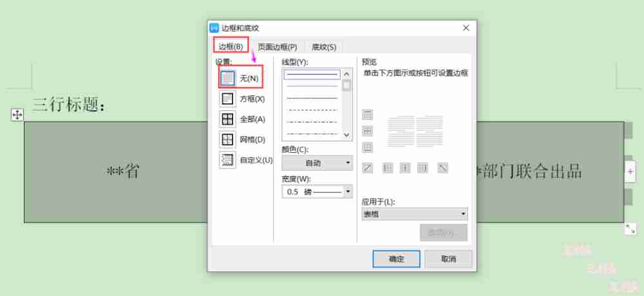Choose the 自定义(U) custom border setting
The height and width of the screenshot is (296, 644).
227,160
